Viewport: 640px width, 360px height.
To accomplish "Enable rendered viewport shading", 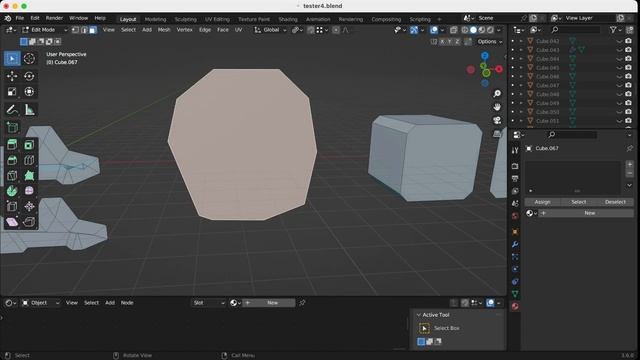I will pos(490,30).
